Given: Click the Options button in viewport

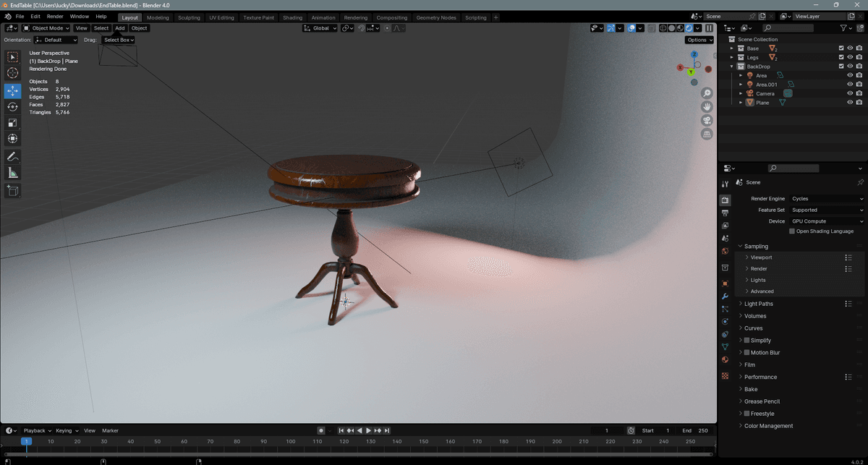Looking at the screenshot, I should [699, 40].
